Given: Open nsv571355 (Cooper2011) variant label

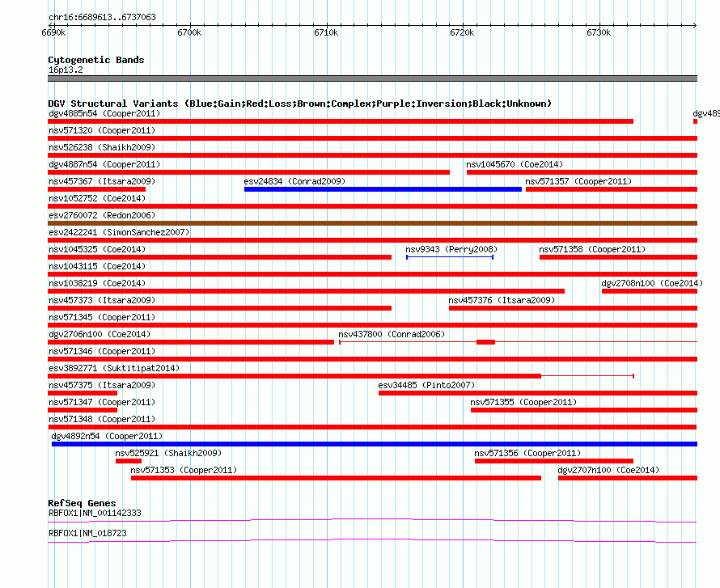Looking at the screenshot, I should [523, 402].
